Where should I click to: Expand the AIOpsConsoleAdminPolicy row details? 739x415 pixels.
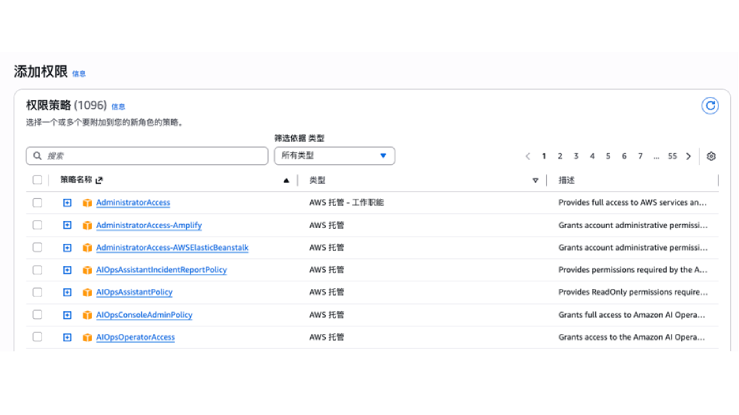(67, 315)
